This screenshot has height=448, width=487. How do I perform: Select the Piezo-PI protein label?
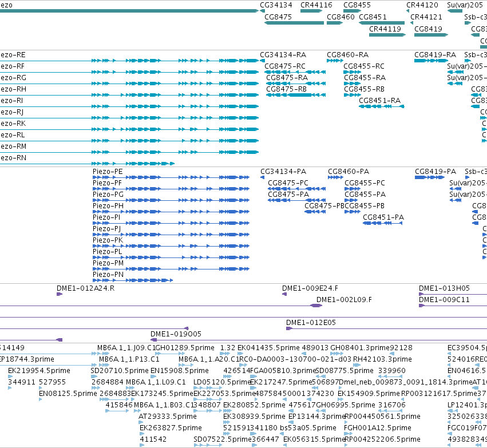point(106,217)
